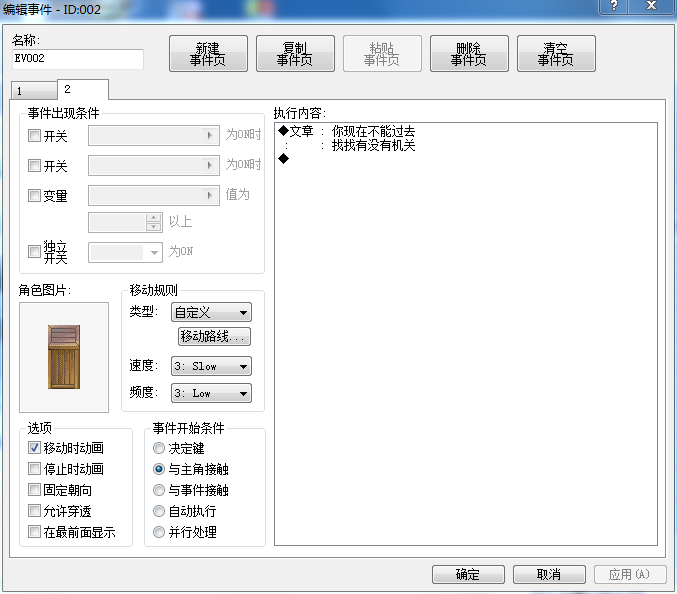Screen dimensions: 677x594
Task: Click the 新建事件页 button
Action: point(208,54)
